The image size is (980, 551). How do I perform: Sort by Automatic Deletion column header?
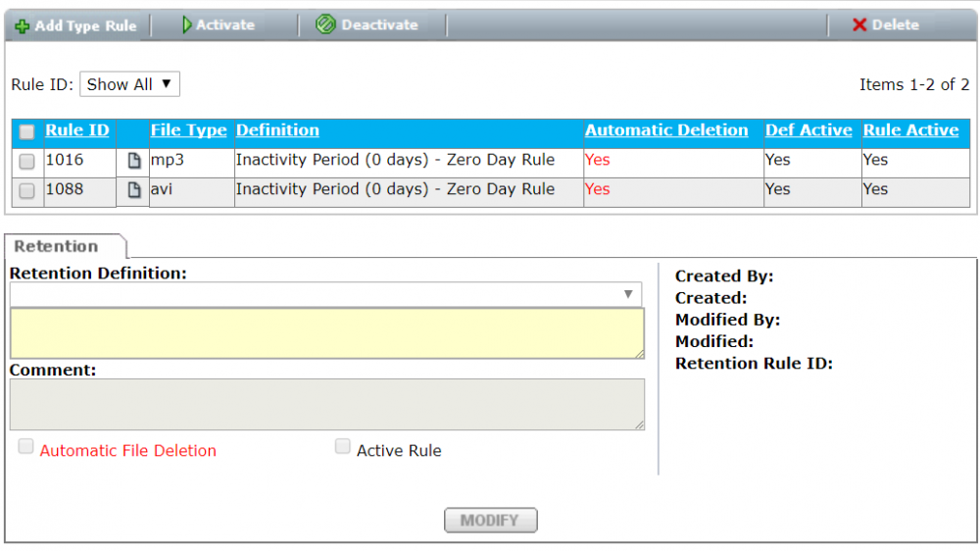click(666, 130)
